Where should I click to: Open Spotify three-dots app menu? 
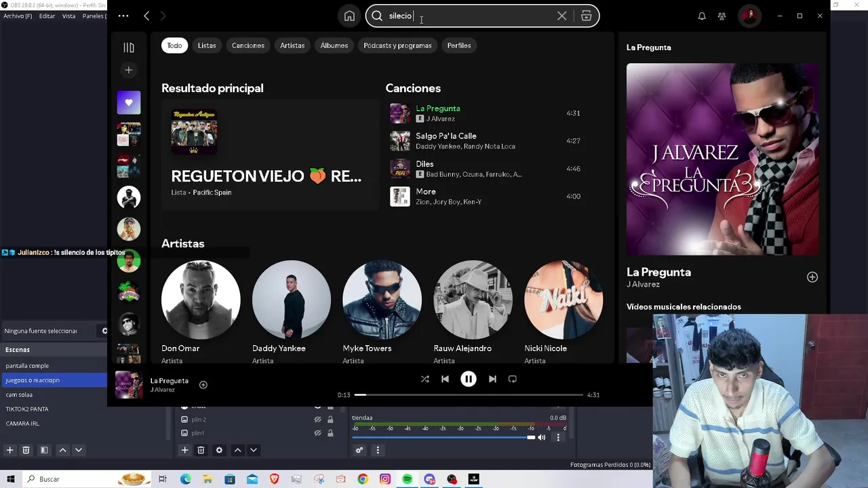coord(123,16)
